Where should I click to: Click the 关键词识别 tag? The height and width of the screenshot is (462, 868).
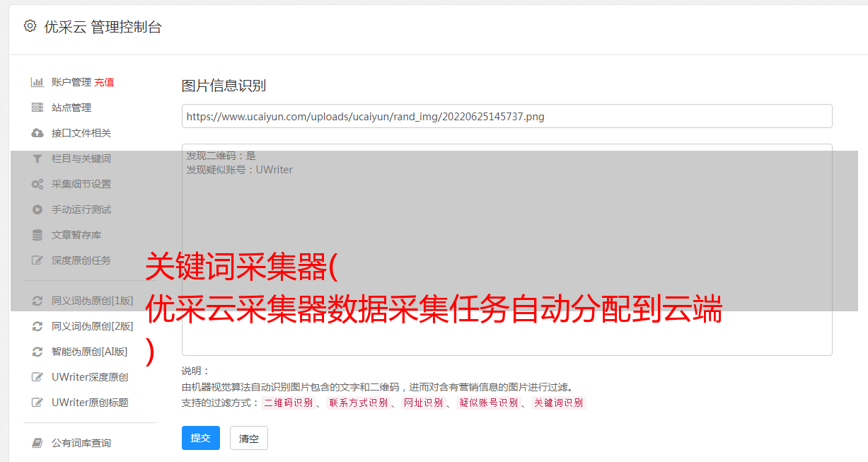[x=558, y=403]
